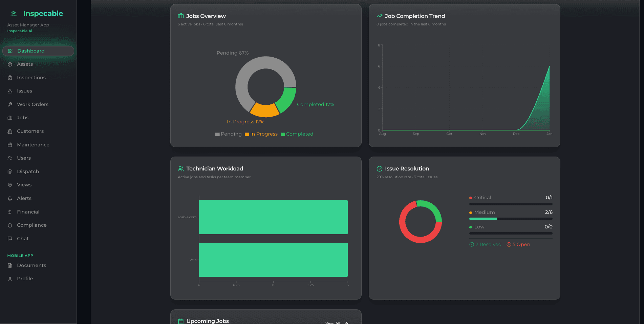The height and width of the screenshot is (324, 644).
Task: Open the Dashboard grid icon
Action: click(10, 51)
